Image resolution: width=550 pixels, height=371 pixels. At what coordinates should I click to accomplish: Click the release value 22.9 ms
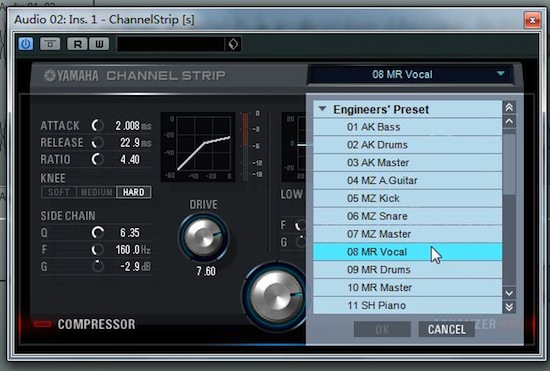135,142
